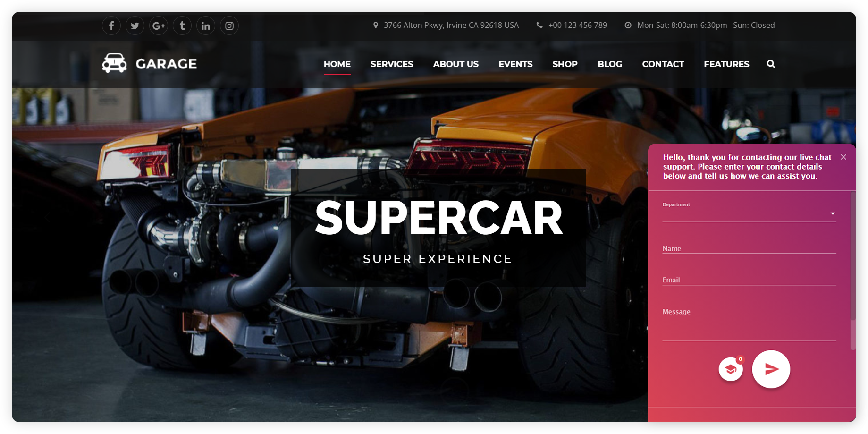Open the Facebook social icon

click(111, 26)
